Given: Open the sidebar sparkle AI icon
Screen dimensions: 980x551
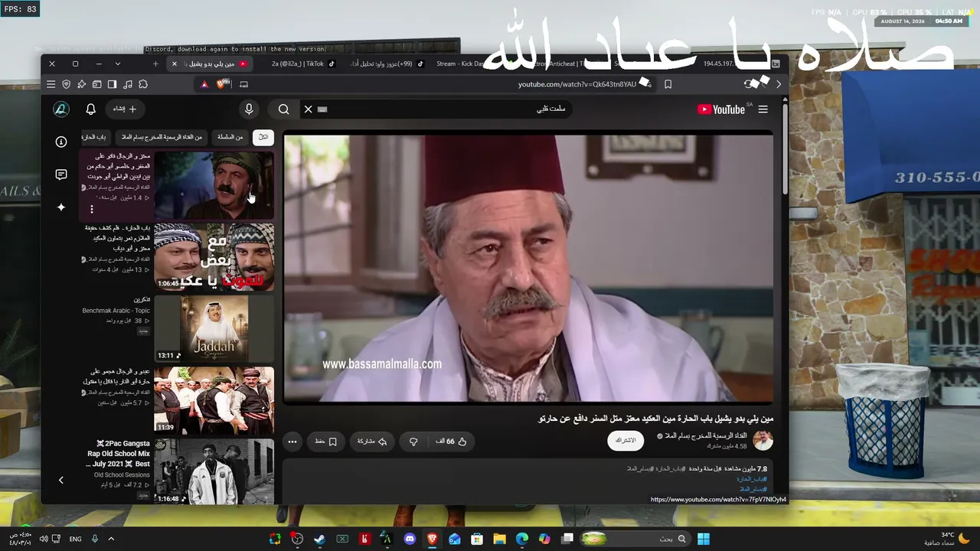Looking at the screenshot, I should pyautogui.click(x=61, y=207).
